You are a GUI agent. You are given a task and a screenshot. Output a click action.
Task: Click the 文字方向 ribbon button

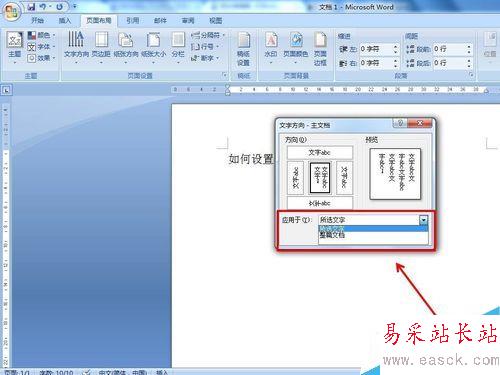[76, 48]
